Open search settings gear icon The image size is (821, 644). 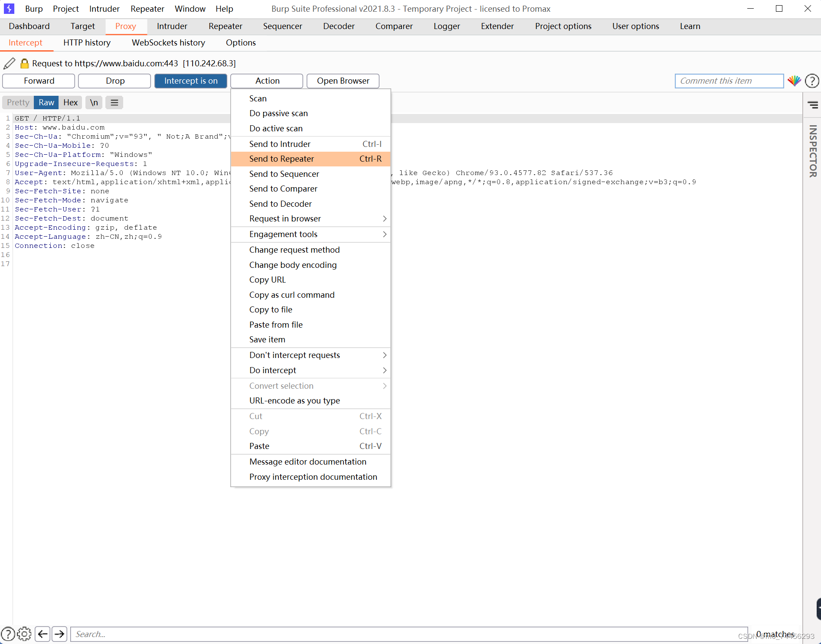[x=24, y=634]
